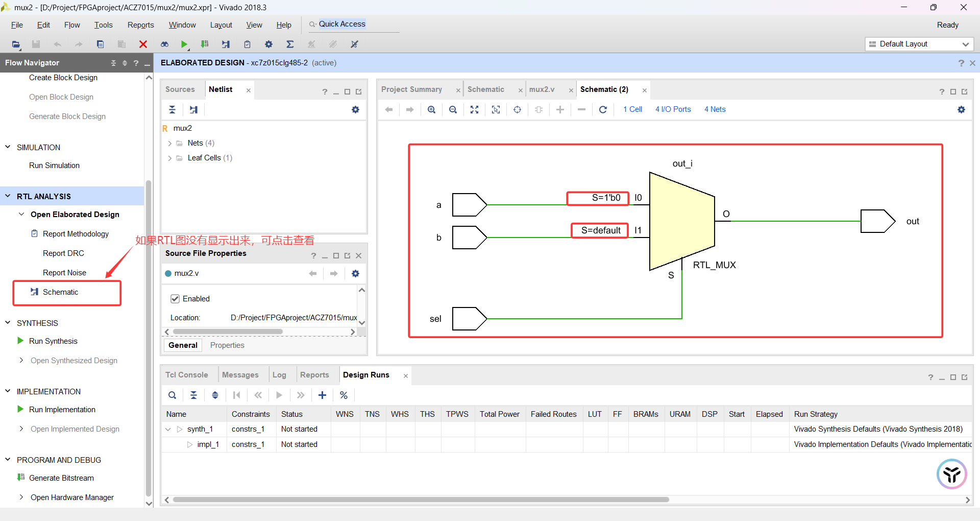Collapse the synth_1 run row
Screen dimensions: 980x521
pos(168,430)
